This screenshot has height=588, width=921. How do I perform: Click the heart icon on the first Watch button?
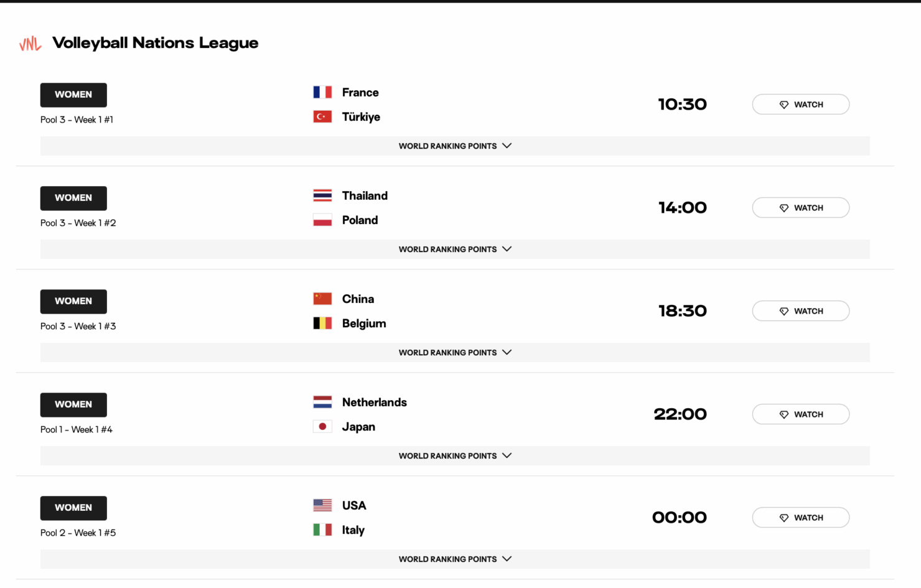[x=783, y=104]
